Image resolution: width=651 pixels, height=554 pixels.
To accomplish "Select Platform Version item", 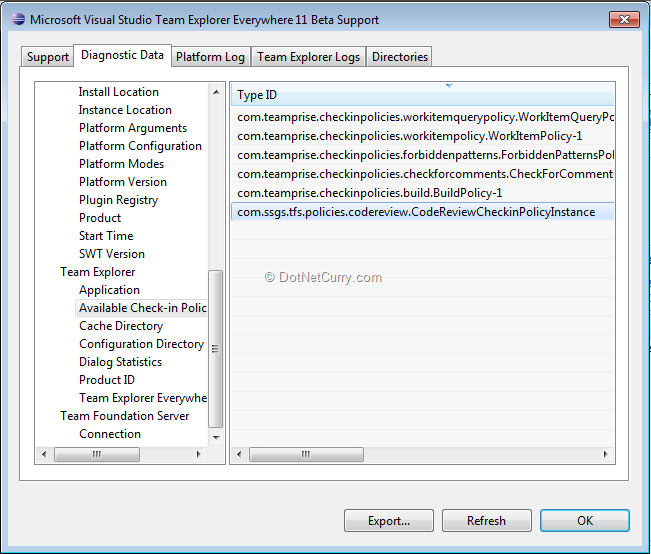I will pyautogui.click(x=122, y=182).
